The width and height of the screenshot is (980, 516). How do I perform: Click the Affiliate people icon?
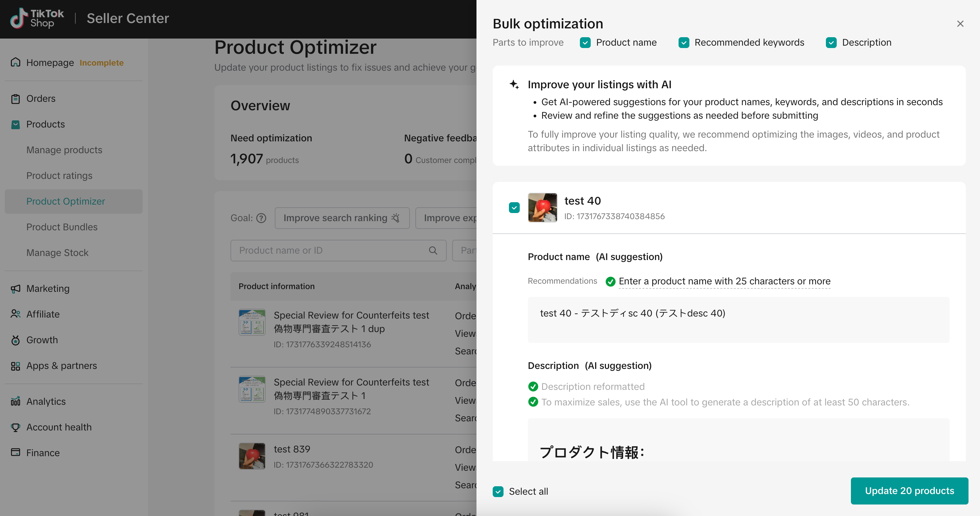tap(16, 314)
